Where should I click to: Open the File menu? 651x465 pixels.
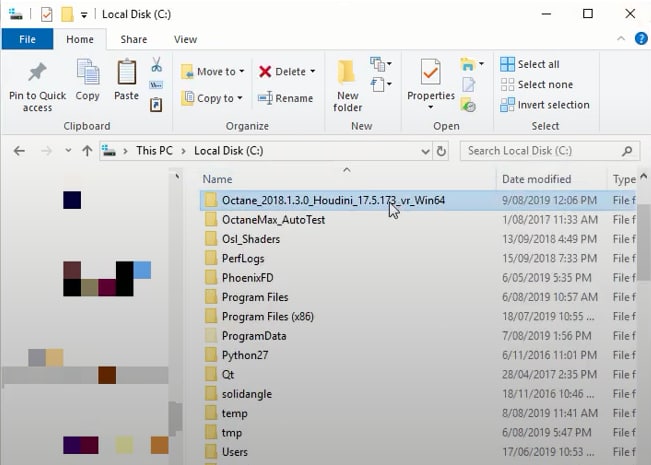pos(27,39)
